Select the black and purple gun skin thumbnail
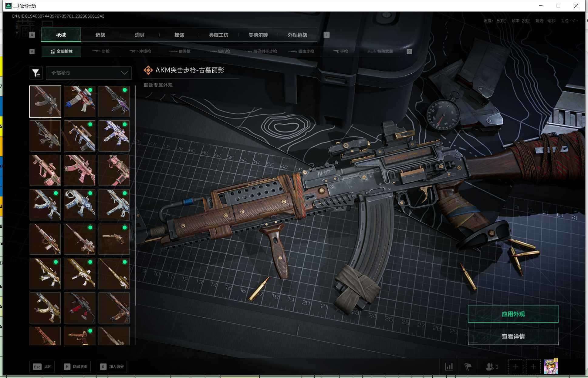The height and width of the screenshot is (378, 588). pos(114,102)
